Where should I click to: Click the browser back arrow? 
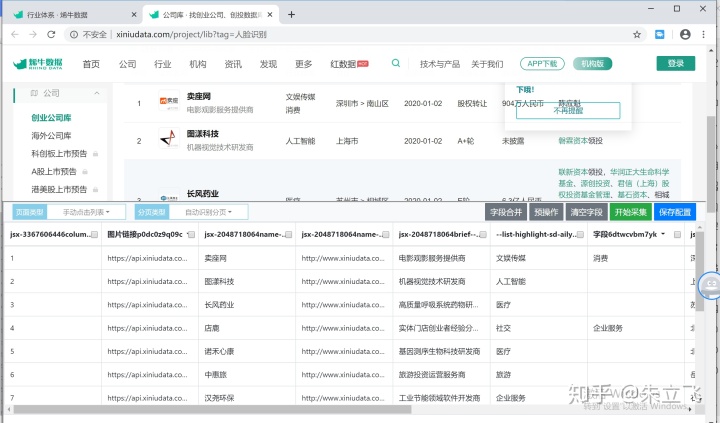tap(15, 34)
